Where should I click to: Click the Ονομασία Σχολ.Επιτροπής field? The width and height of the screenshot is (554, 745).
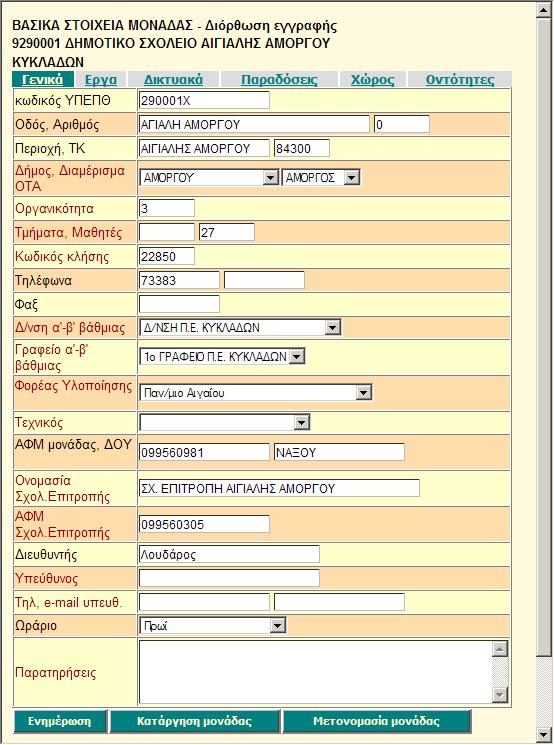pos(279,488)
